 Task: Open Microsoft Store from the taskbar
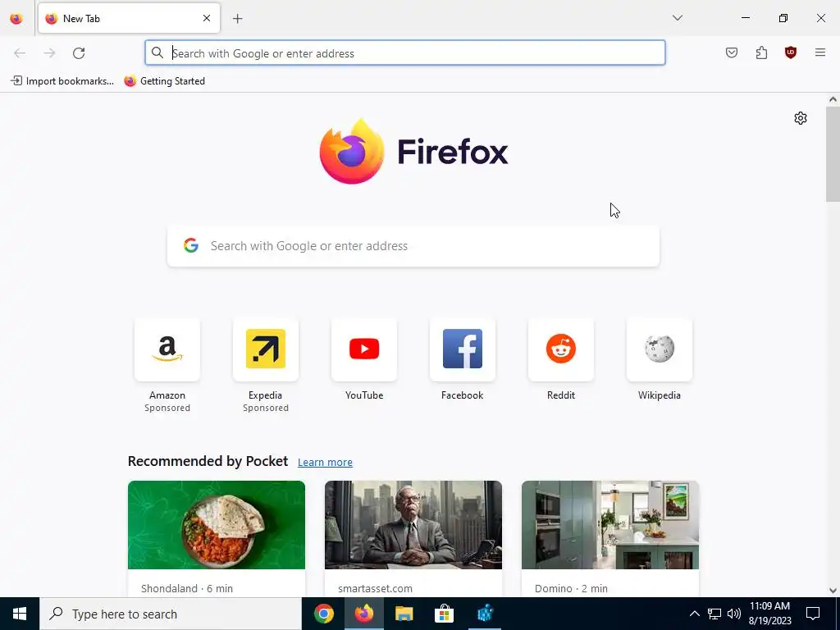[444, 614]
